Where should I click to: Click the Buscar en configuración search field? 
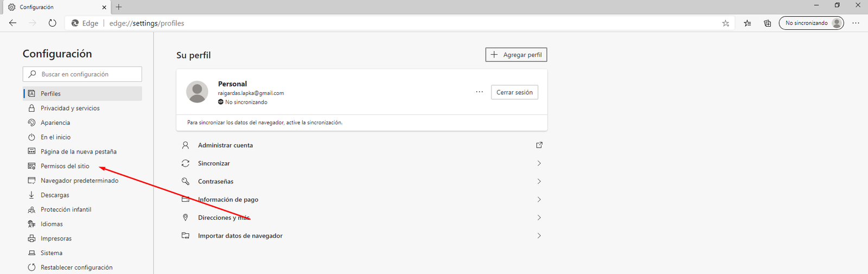[x=87, y=74]
